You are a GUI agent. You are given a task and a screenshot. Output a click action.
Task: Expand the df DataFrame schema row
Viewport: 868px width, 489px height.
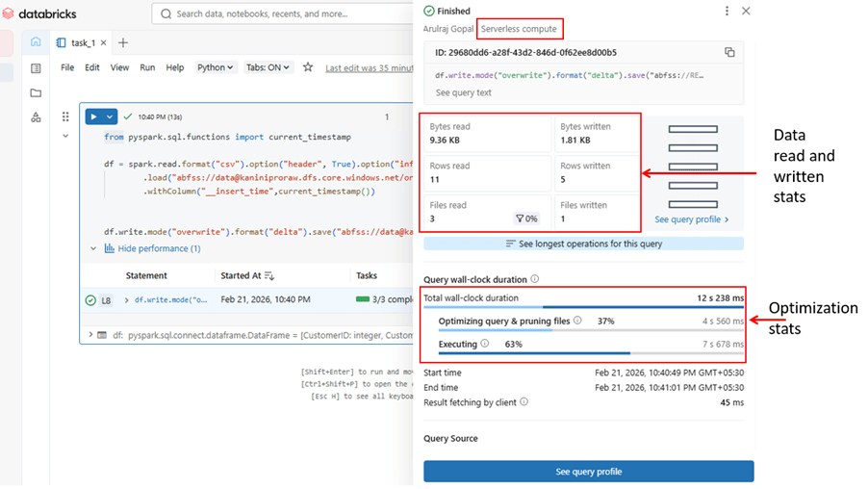click(91, 334)
